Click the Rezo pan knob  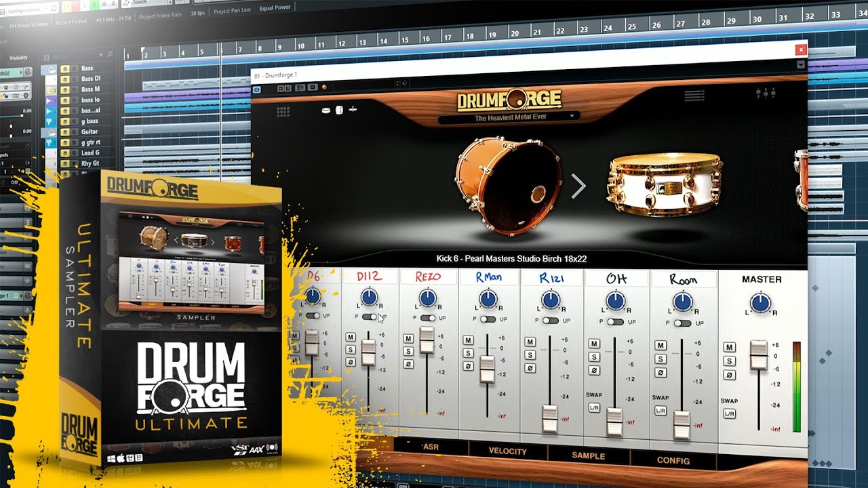point(427,298)
